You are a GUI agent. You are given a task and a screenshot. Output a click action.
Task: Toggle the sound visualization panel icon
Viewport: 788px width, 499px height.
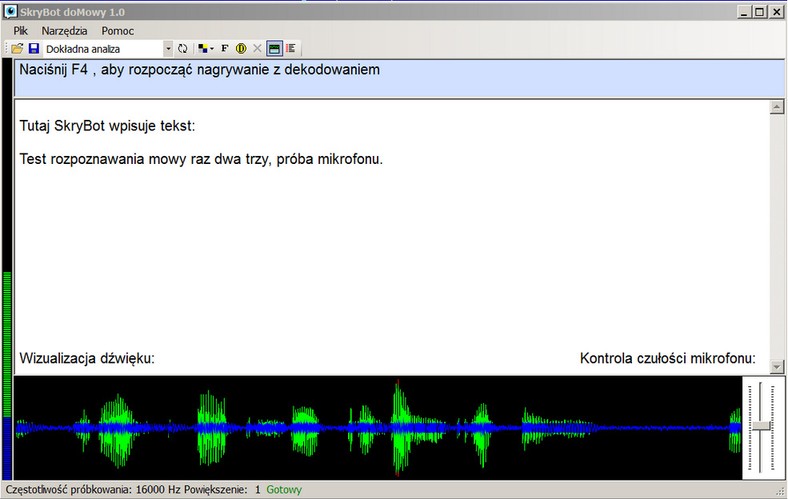[x=274, y=48]
